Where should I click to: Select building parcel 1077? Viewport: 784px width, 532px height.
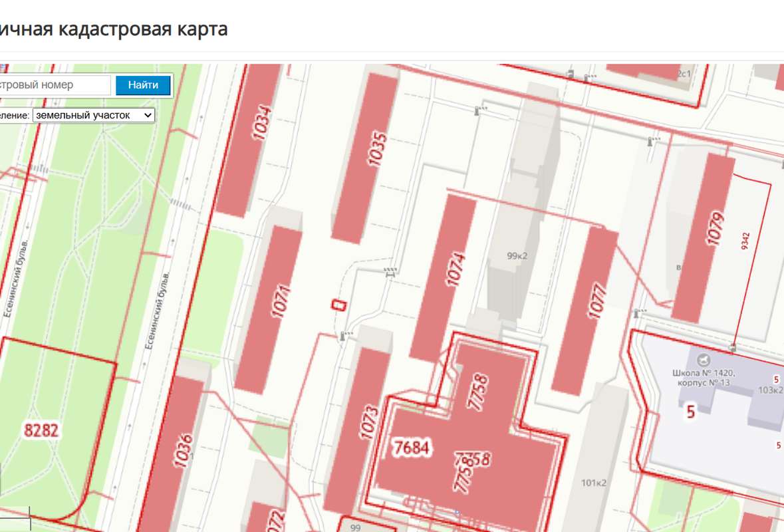(585, 311)
